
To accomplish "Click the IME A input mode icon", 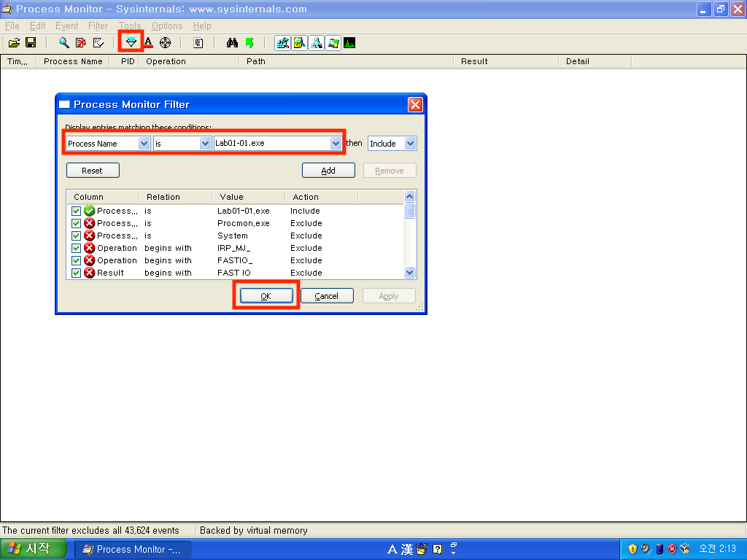I will pyautogui.click(x=392, y=549).
